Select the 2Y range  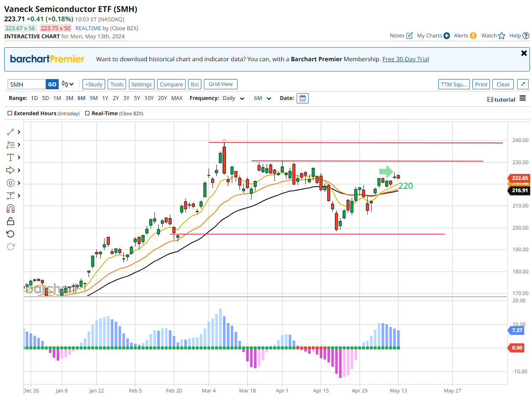click(116, 98)
